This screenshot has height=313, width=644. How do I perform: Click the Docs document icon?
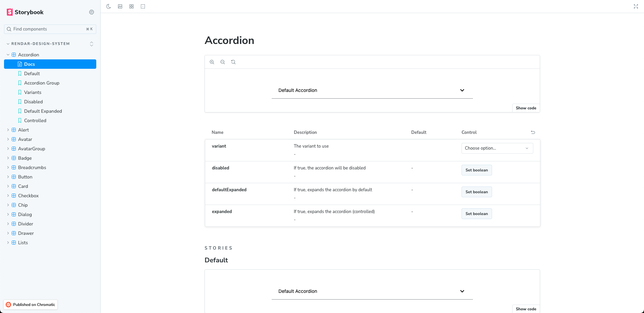point(20,64)
